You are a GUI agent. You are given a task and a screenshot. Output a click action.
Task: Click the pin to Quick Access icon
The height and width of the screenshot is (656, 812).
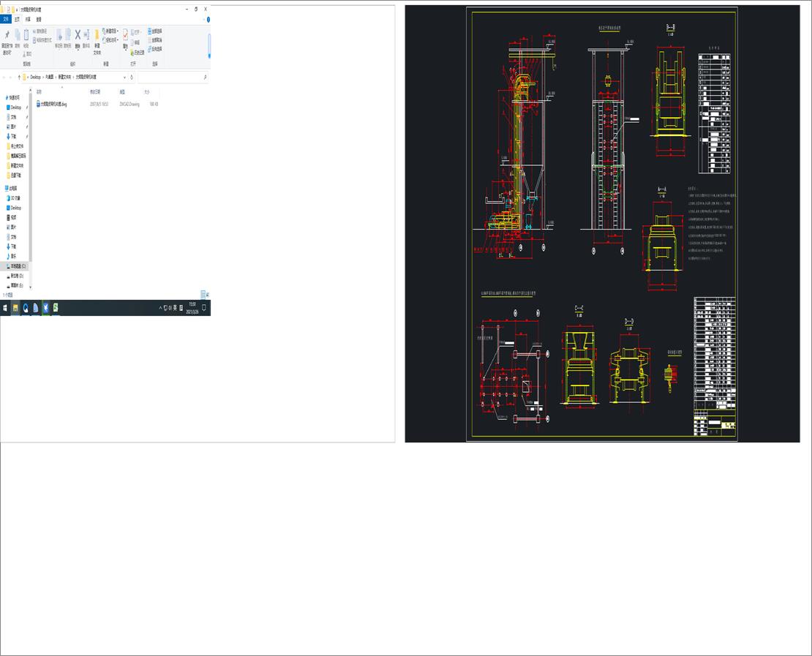(7, 35)
